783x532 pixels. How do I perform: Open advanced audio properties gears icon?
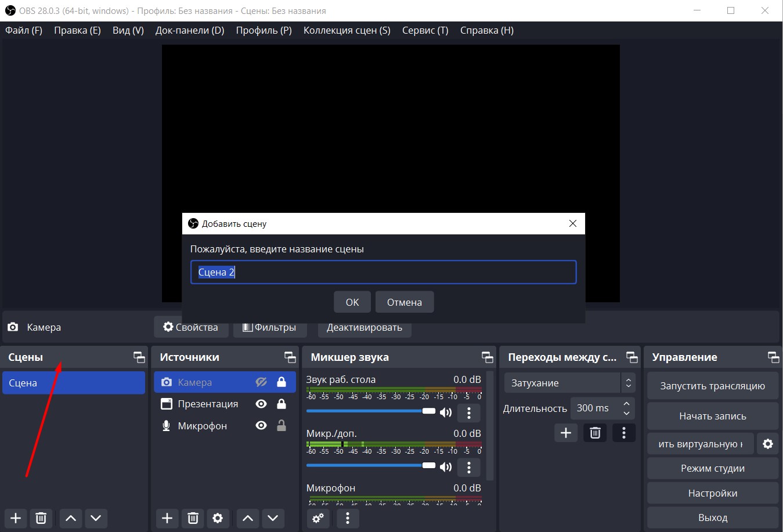click(x=318, y=518)
